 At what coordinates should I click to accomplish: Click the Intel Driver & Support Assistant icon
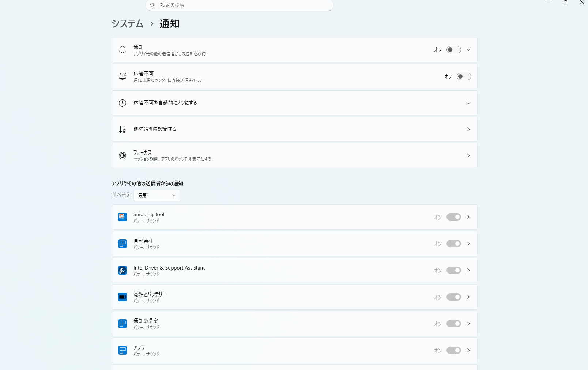click(122, 270)
